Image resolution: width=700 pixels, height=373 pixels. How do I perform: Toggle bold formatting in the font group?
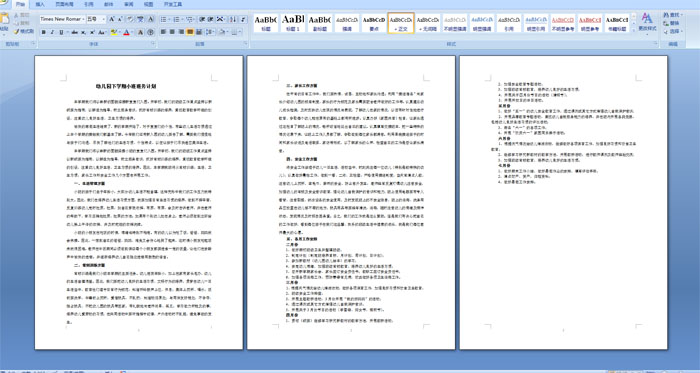[x=44, y=32]
